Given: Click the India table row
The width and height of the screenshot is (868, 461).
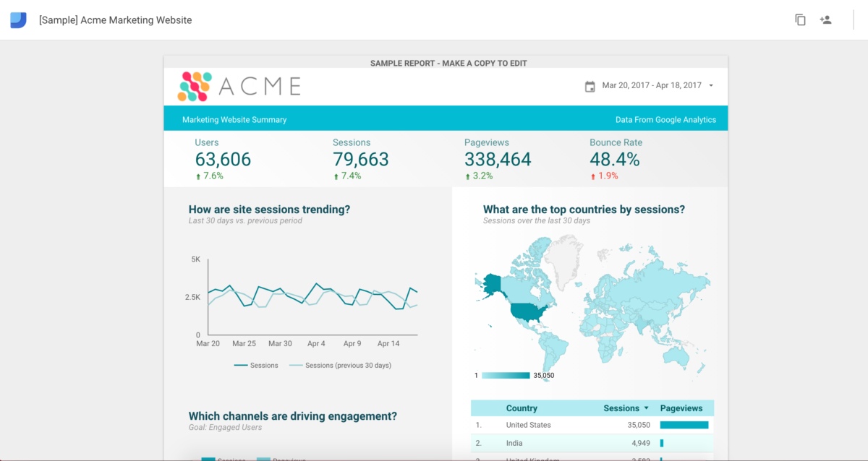Looking at the screenshot, I should [x=592, y=443].
